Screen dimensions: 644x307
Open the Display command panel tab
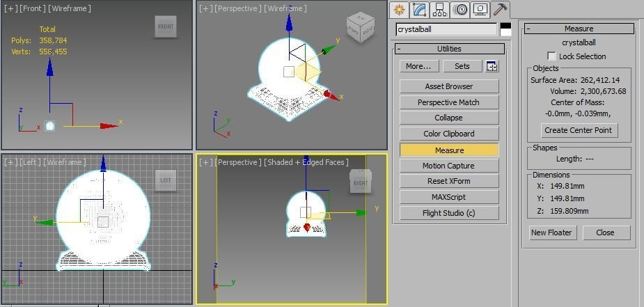[x=480, y=10]
